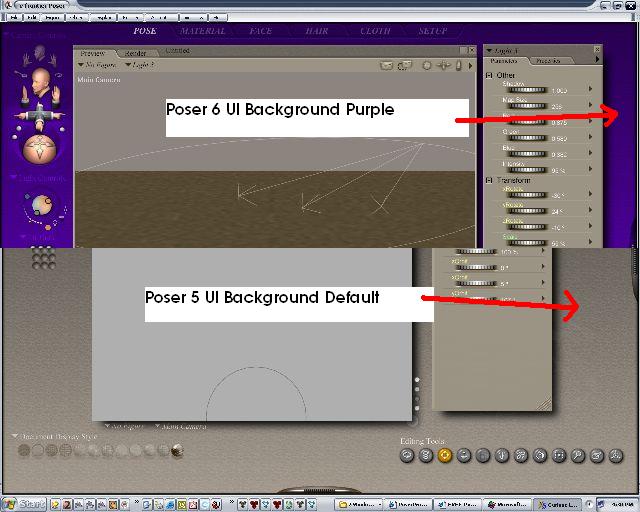Viewport: 640px width, 512px height.
Task: Open the Shadow dial options arrow
Action: (x=590, y=89)
